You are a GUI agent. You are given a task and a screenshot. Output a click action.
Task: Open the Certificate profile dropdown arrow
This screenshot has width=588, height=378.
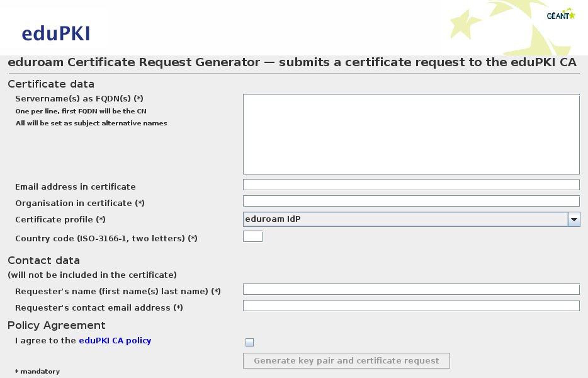[x=574, y=219]
